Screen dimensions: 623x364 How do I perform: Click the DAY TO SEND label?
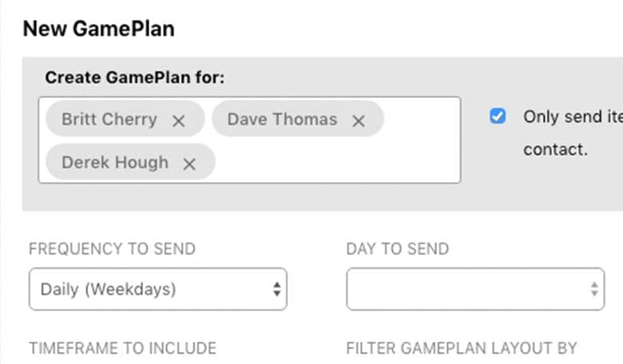pyautogui.click(x=397, y=249)
